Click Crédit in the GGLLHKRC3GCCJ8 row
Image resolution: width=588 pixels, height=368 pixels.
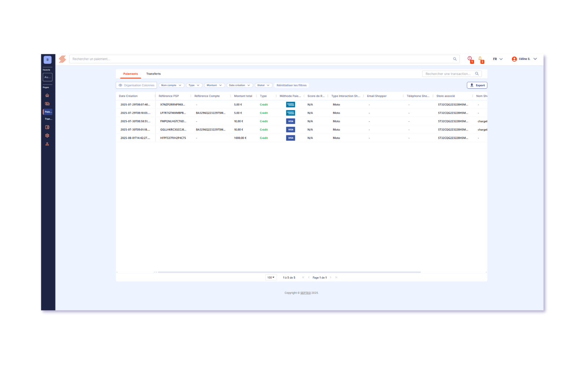click(x=263, y=130)
